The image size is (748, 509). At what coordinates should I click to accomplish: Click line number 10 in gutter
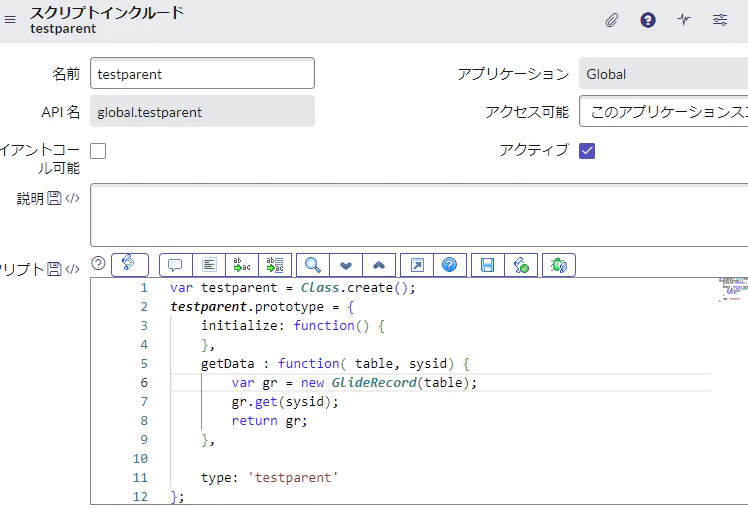coord(140,458)
